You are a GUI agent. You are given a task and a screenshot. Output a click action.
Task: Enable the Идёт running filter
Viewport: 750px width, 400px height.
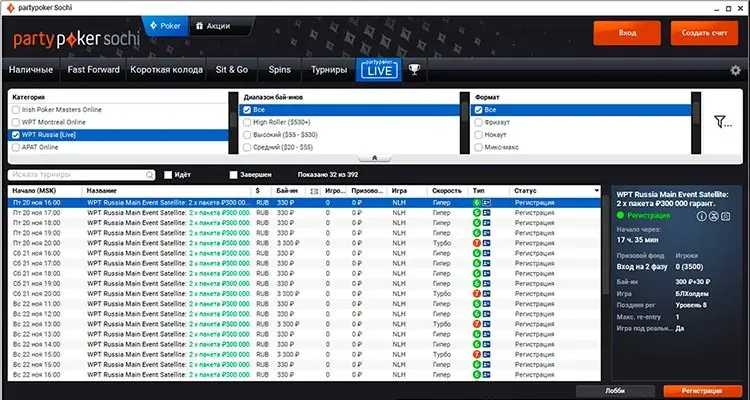coord(168,175)
